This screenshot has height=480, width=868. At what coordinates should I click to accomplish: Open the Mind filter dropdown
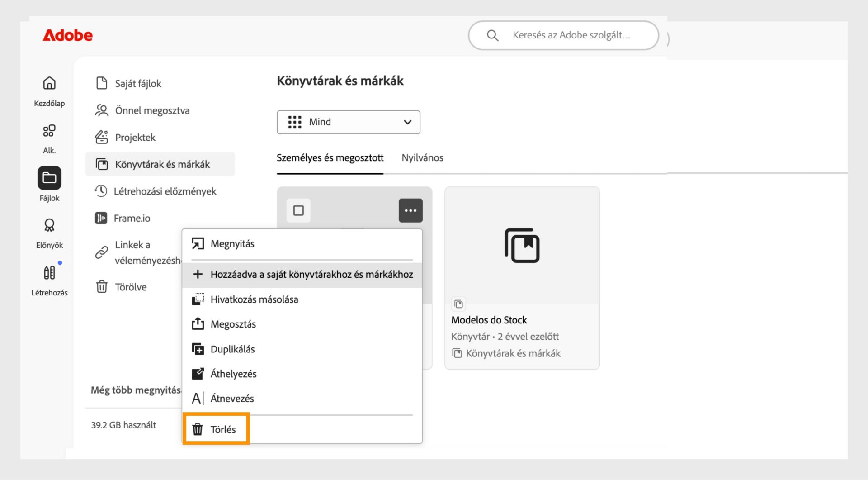point(349,122)
